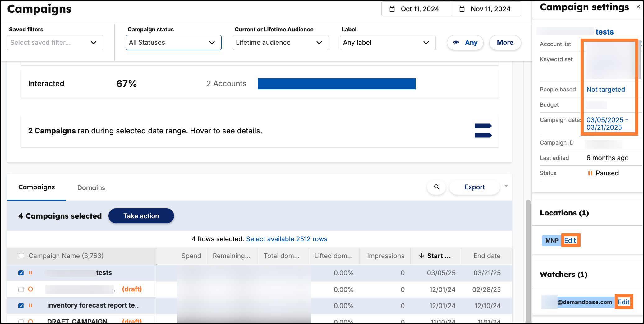Edit the Locations section
644x324 pixels.
(570, 240)
